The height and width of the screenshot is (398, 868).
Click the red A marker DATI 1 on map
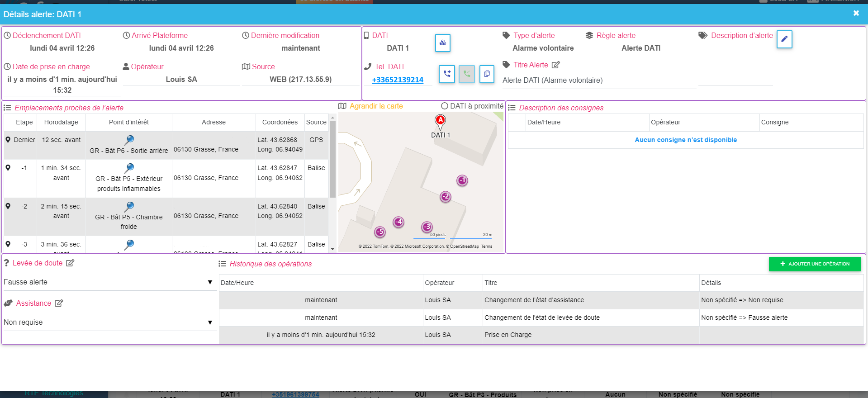[x=440, y=121]
